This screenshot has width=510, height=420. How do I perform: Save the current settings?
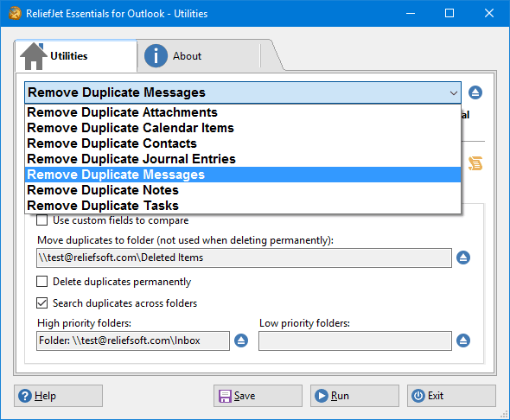coord(258,396)
